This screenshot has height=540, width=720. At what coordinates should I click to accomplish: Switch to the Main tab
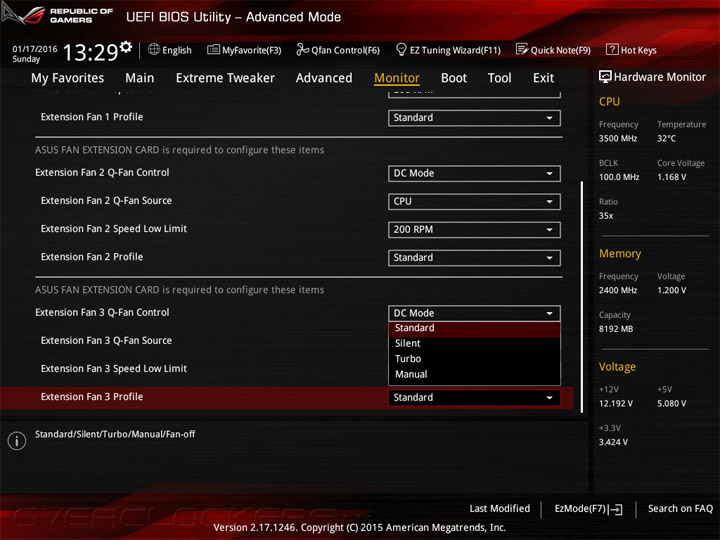[140, 78]
